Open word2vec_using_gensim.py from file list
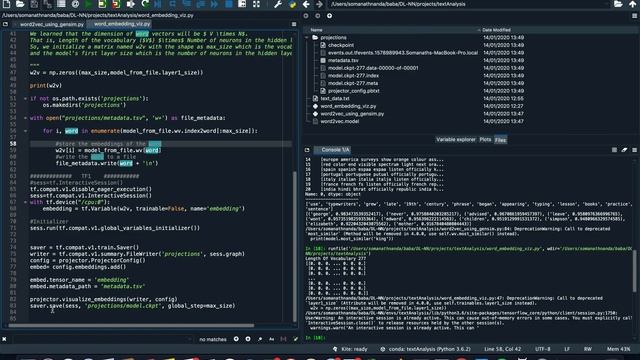Viewport: 640px width, 360px height. (x=352, y=114)
